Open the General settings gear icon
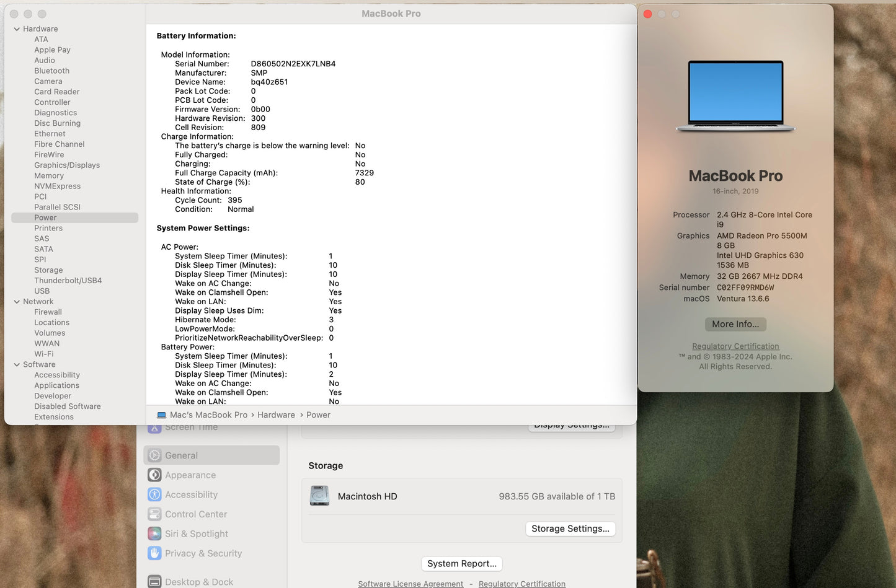The width and height of the screenshot is (896, 588). point(154,455)
